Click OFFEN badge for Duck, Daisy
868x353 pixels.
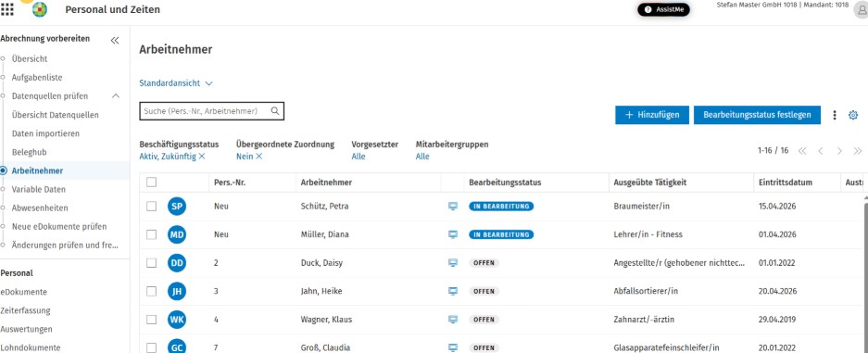pos(484,263)
